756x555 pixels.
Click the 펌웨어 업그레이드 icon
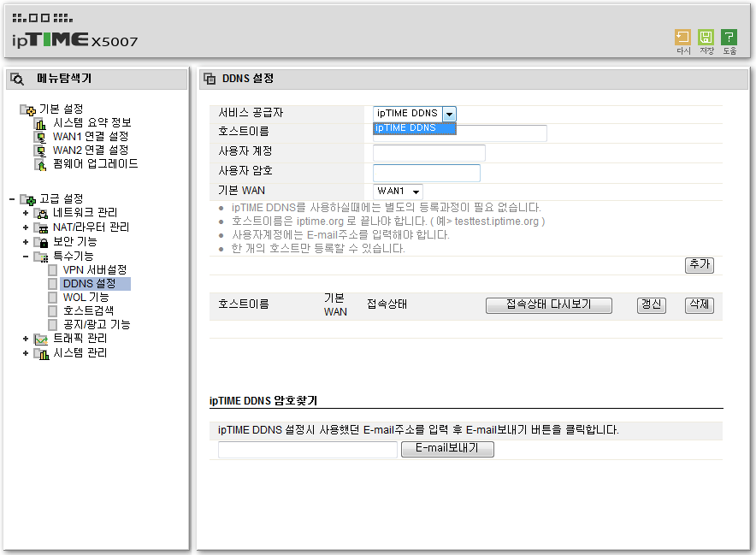(40, 164)
